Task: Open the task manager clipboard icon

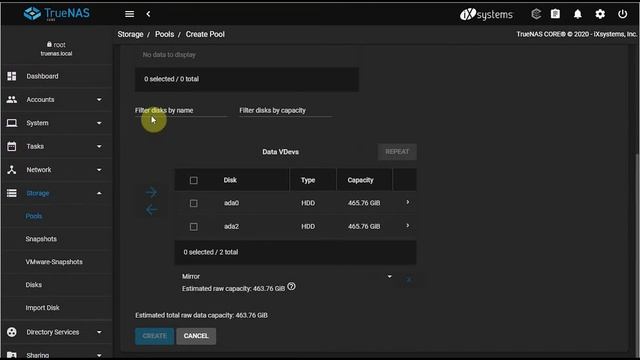Action: point(555,14)
